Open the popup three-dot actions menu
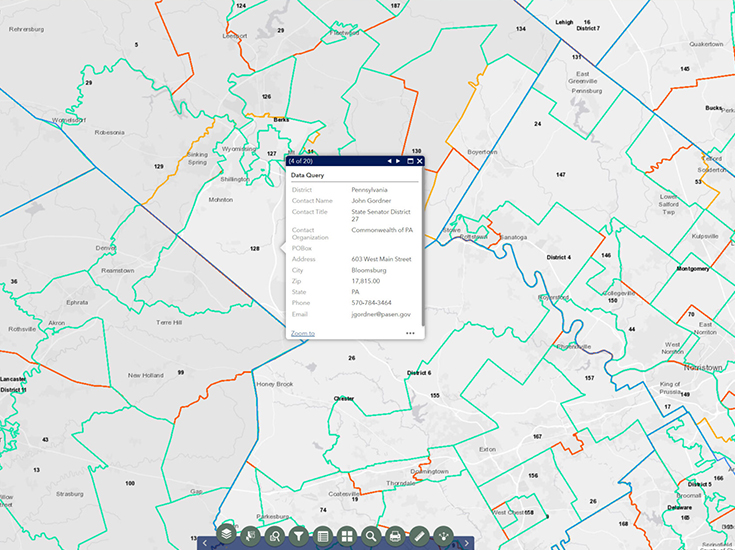The height and width of the screenshot is (550, 735). pyautogui.click(x=410, y=333)
